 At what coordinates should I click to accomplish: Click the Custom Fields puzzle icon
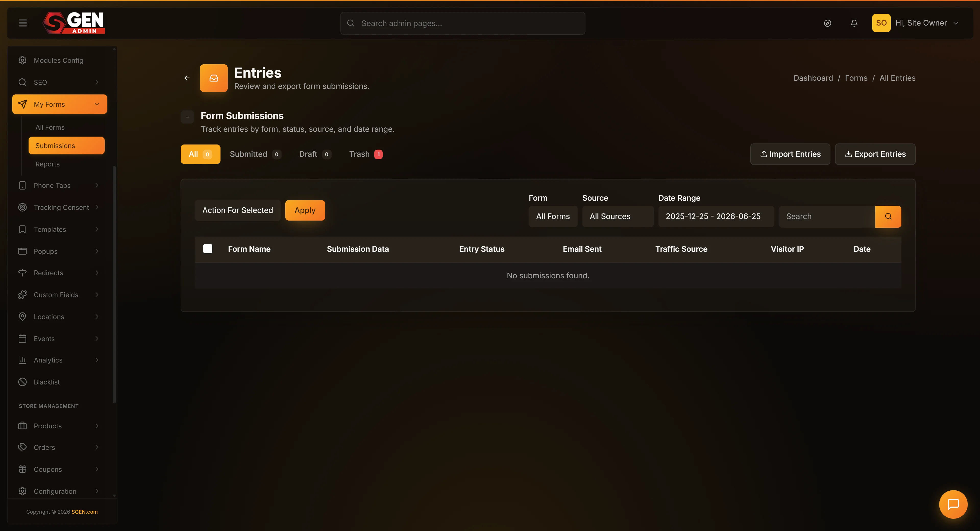tap(22, 295)
